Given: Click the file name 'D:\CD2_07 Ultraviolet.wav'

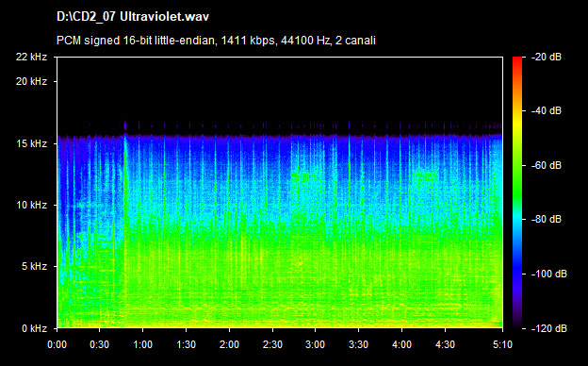Looking at the screenshot, I should pyautogui.click(x=133, y=17).
